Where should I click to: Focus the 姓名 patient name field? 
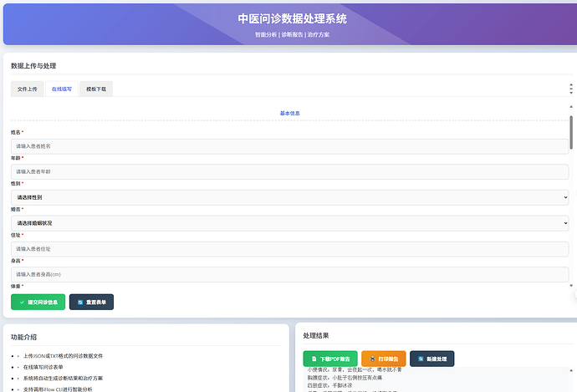coord(289,145)
